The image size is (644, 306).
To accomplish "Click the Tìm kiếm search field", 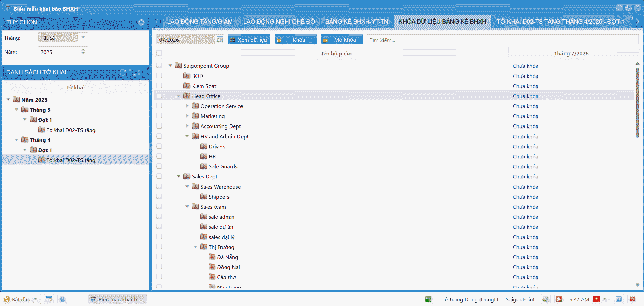I will pyautogui.click(x=502, y=40).
